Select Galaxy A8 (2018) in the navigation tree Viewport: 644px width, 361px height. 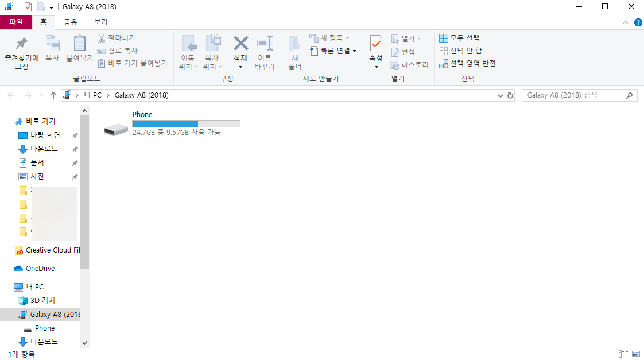[x=40, y=314]
